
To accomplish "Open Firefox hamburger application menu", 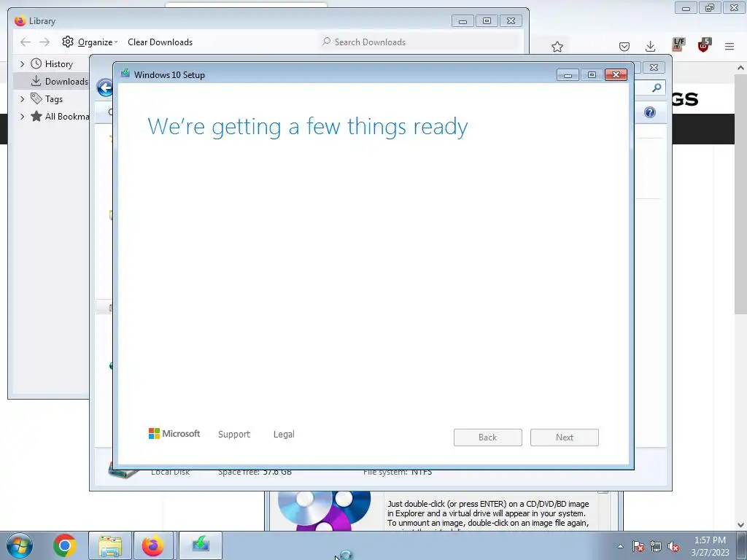I will click(729, 46).
